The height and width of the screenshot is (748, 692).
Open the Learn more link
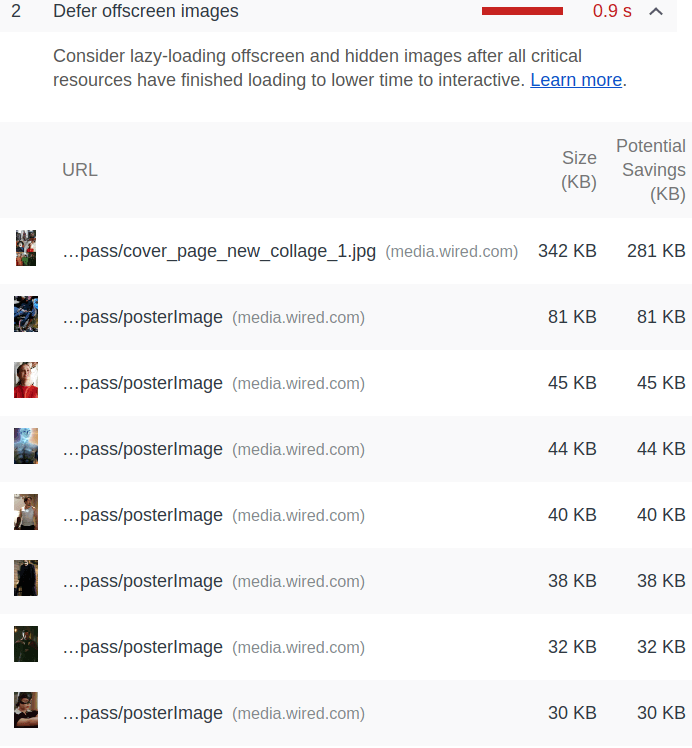(x=576, y=80)
